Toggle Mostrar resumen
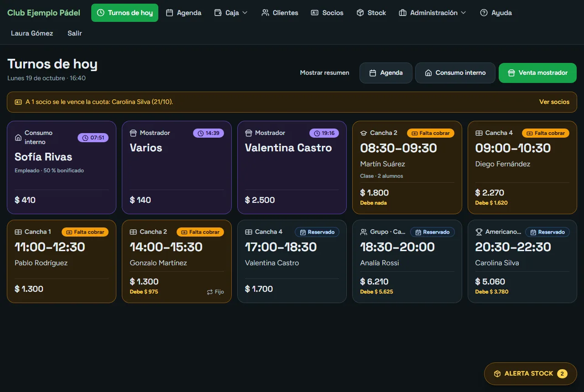This screenshot has height=392, width=584. coord(325,73)
